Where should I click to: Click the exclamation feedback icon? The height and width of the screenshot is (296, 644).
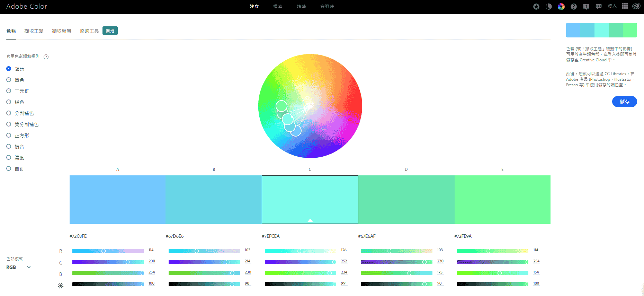tap(586, 7)
